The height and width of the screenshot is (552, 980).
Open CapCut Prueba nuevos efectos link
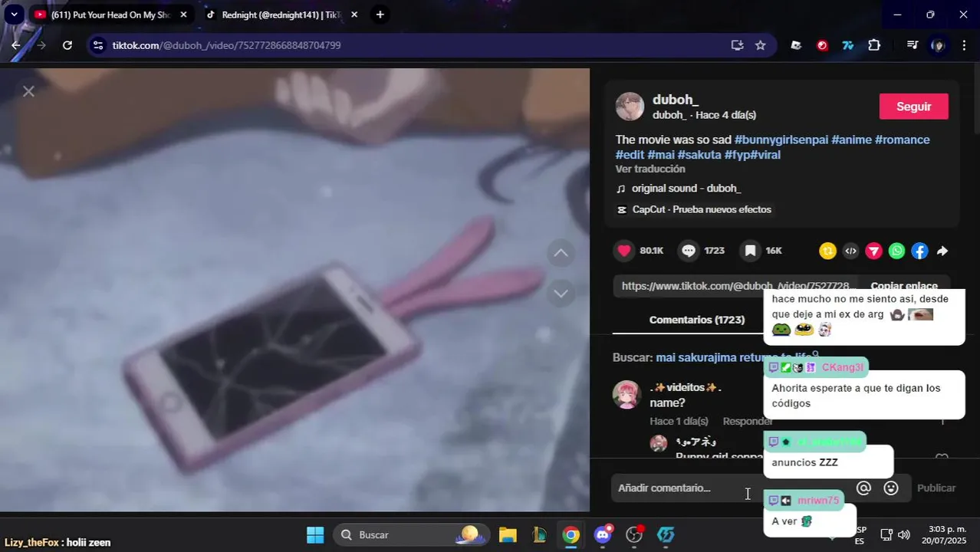pyautogui.click(x=702, y=209)
